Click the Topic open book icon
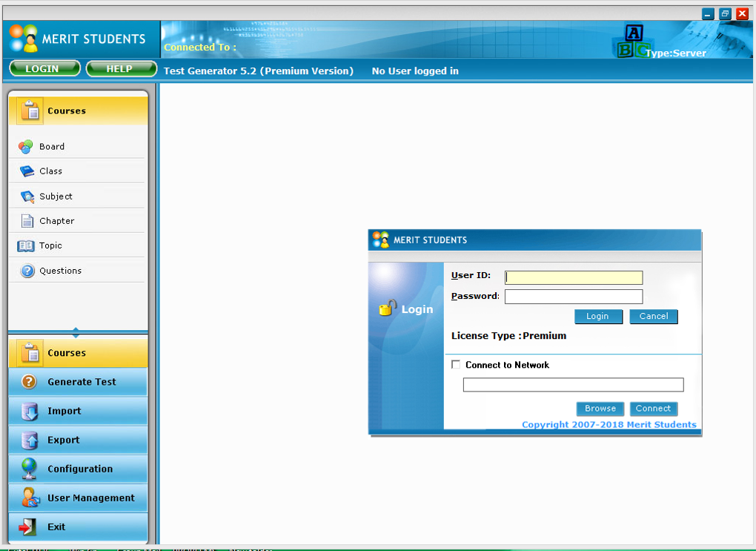756x551 pixels. click(x=25, y=245)
